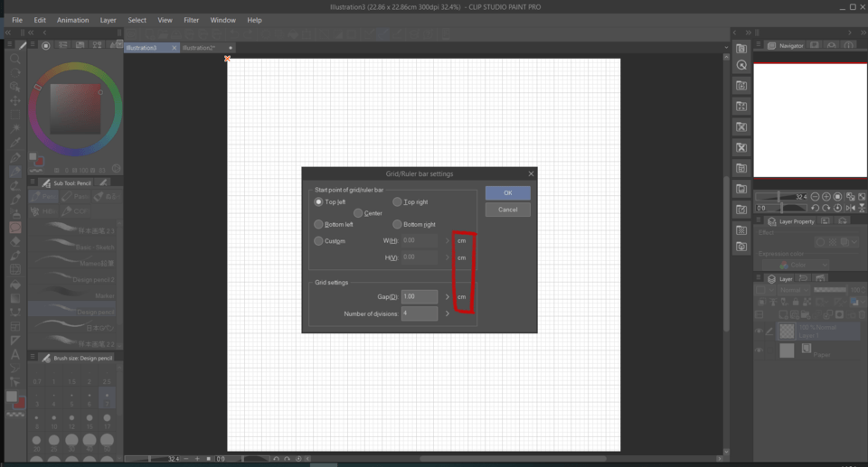Open the layer blending mode Normal dropdown

point(793,290)
